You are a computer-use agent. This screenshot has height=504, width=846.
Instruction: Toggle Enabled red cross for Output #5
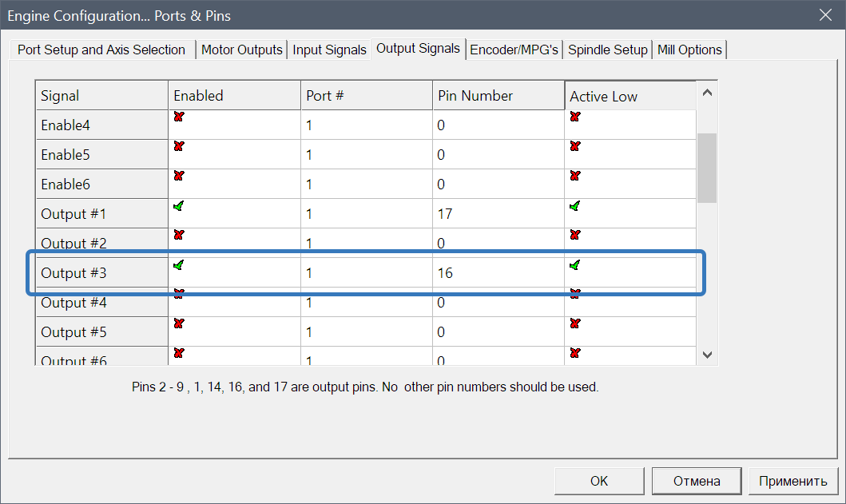tap(179, 323)
